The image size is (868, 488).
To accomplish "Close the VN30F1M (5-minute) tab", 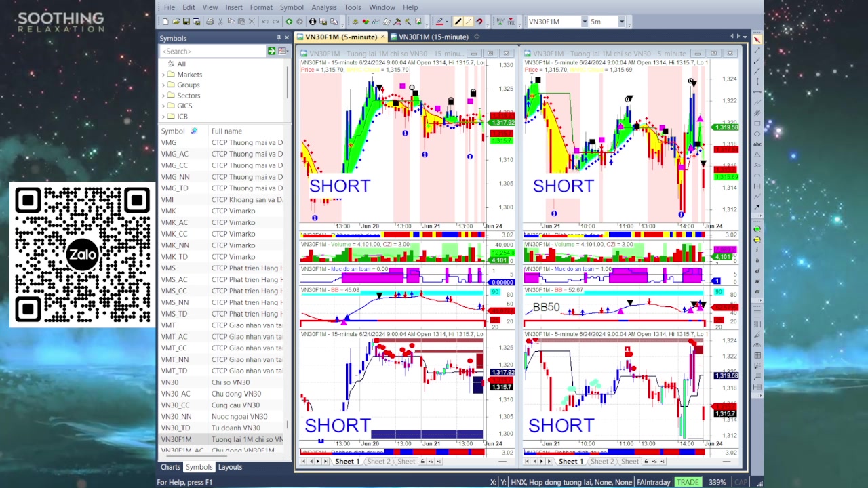I will [x=383, y=37].
